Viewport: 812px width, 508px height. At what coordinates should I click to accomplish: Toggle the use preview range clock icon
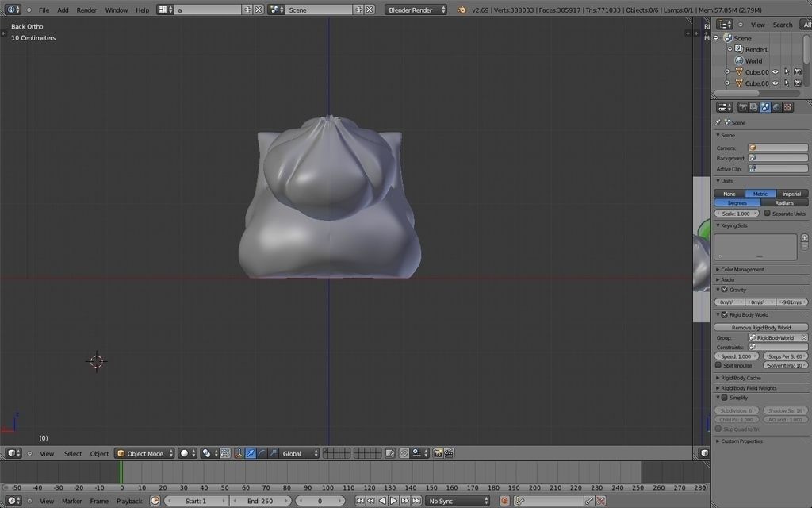[155, 502]
